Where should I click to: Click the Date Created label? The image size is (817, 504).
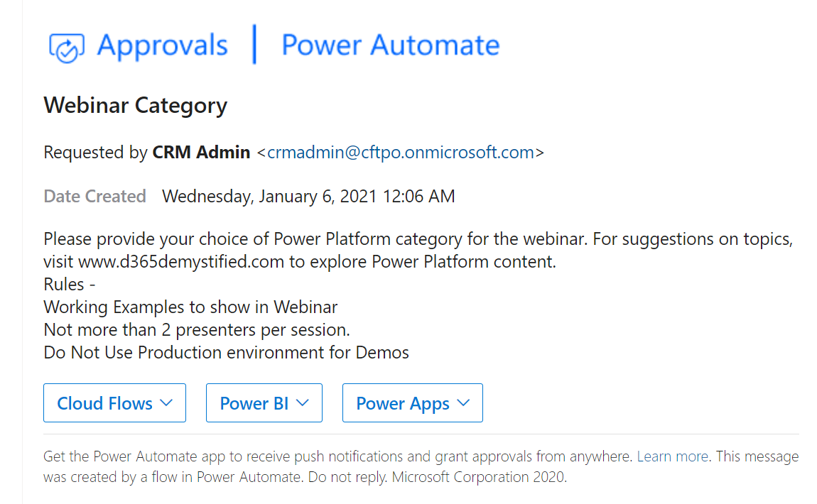pos(94,197)
